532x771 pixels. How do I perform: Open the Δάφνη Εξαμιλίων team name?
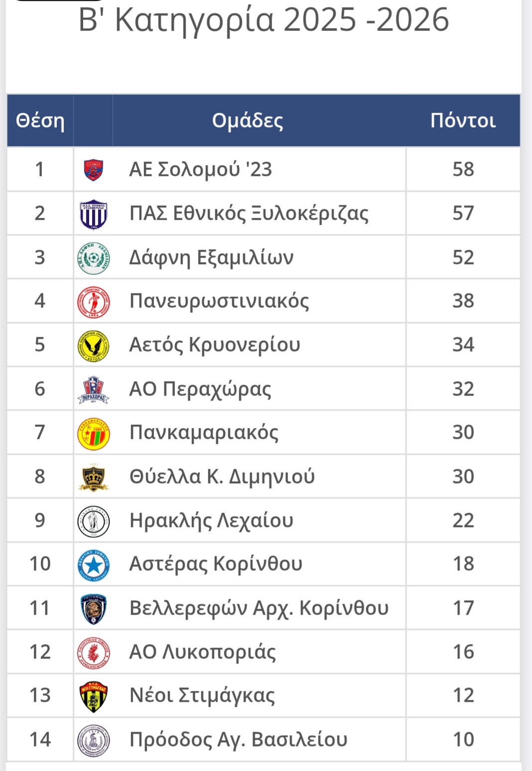211,258
